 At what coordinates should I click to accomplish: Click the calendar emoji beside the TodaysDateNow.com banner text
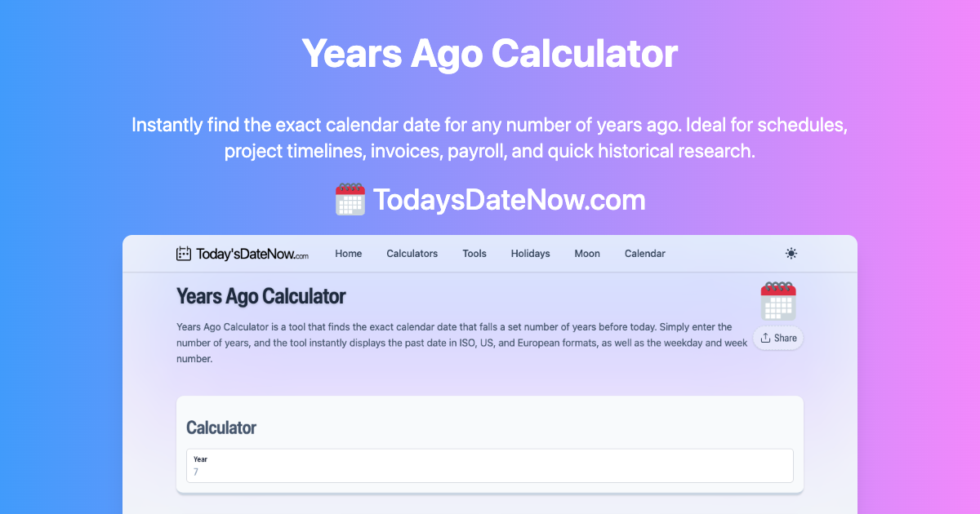point(350,200)
